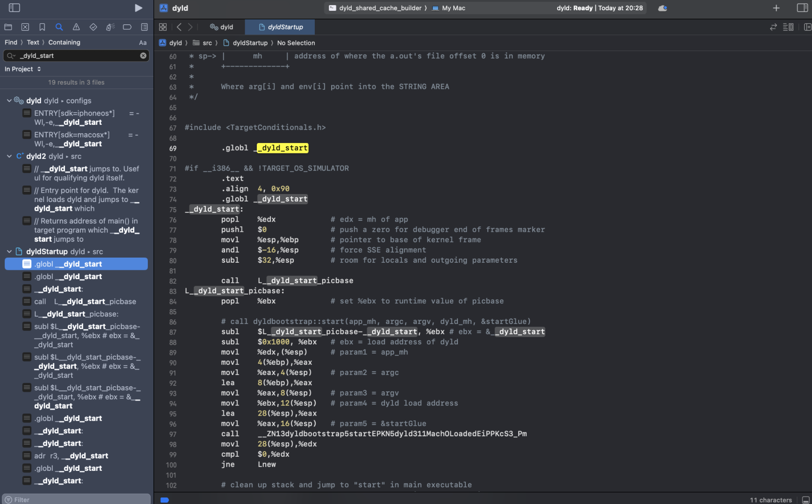The width and height of the screenshot is (812, 504).
Task: Go back in editor history
Action: pyautogui.click(x=179, y=27)
